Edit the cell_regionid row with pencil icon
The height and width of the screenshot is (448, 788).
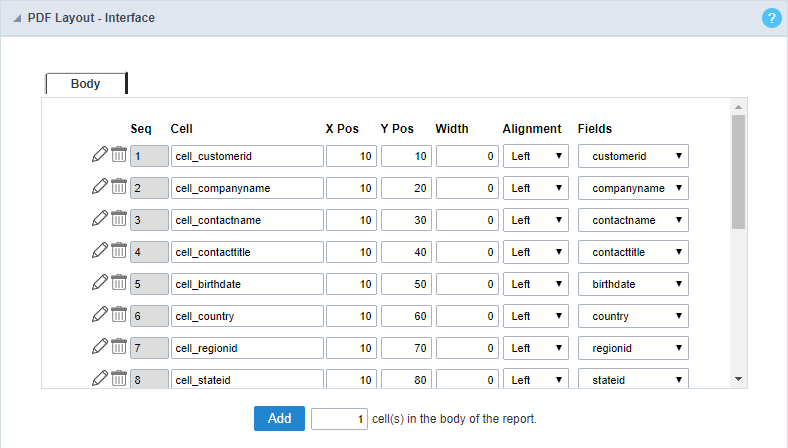point(100,346)
